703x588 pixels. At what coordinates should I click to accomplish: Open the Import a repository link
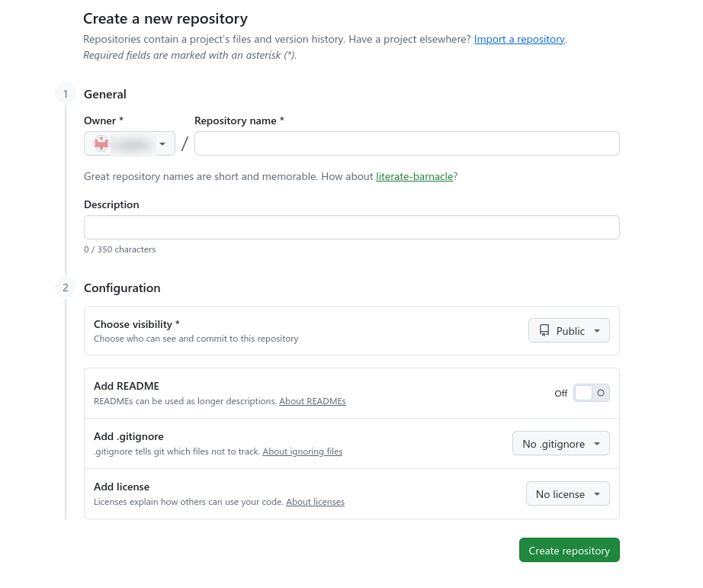click(x=519, y=39)
